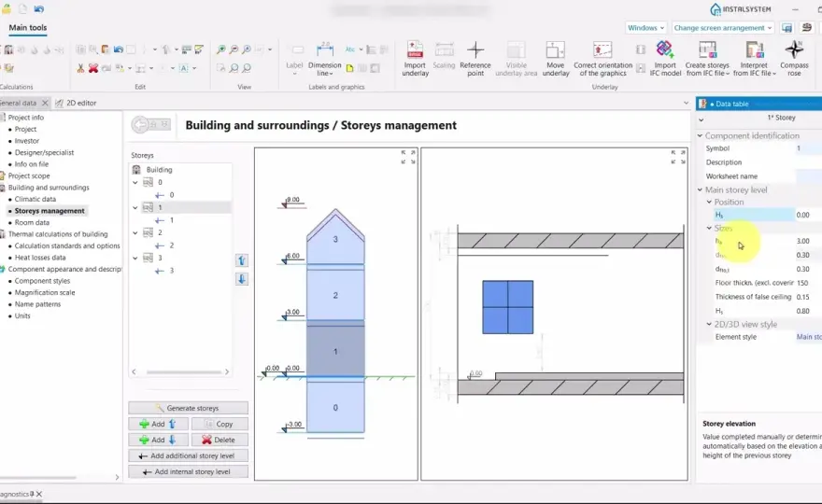Screen dimensions: 822x504
Task: Click the Abc text label icon
Action: click(350, 49)
